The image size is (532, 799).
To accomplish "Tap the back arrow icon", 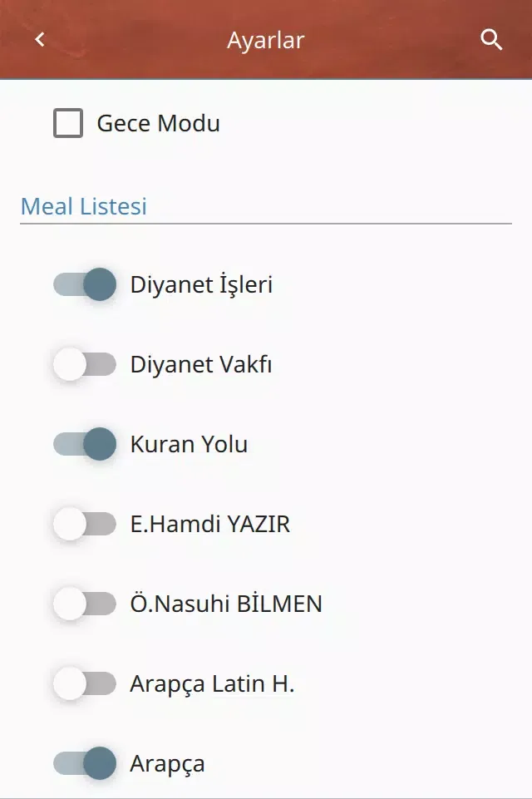I will 40,39.
